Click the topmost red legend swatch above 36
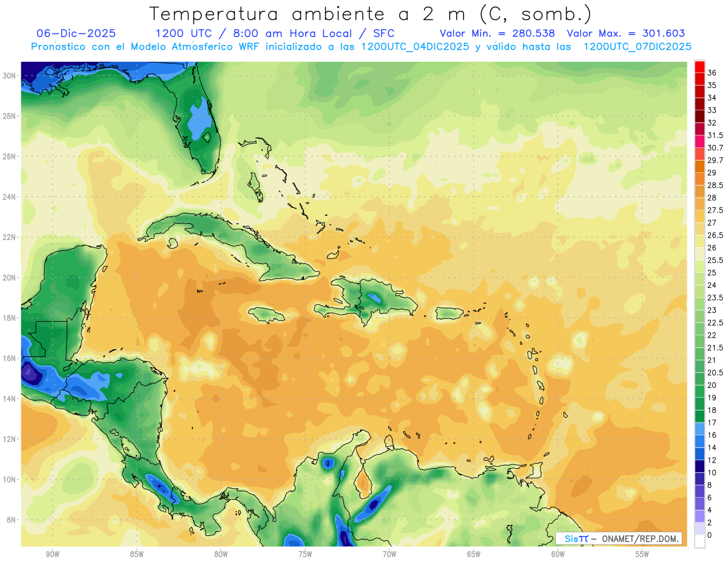Viewport: 728px width, 562px height. (x=699, y=66)
